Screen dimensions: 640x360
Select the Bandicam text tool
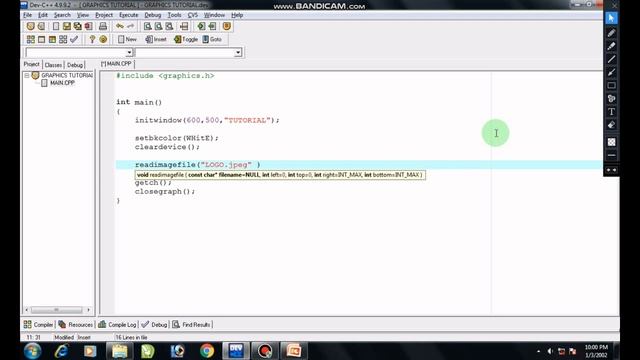[x=611, y=111]
